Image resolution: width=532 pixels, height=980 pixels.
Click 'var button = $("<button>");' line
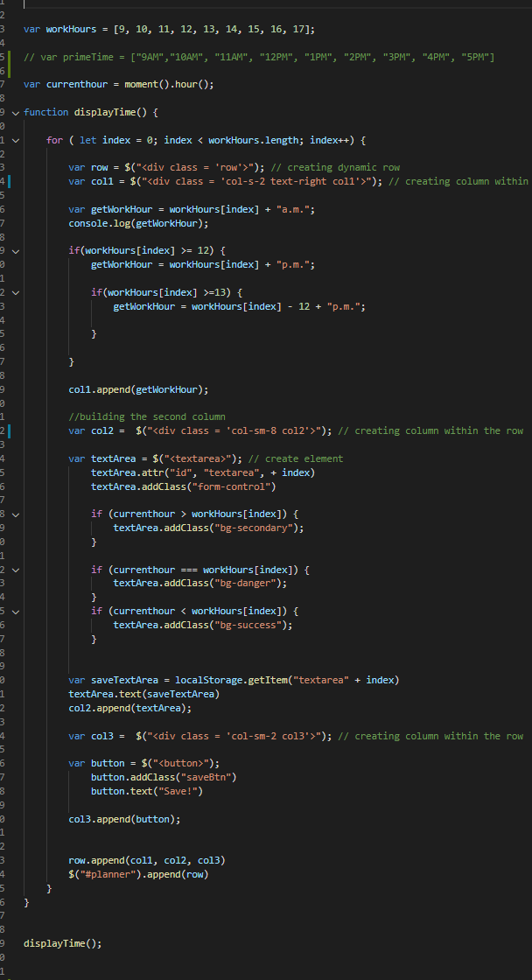tap(143, 764)
